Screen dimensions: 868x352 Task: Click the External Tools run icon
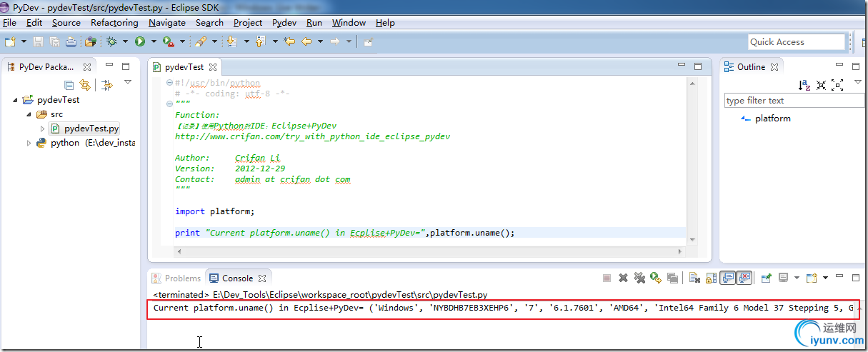tap(168, 41)
